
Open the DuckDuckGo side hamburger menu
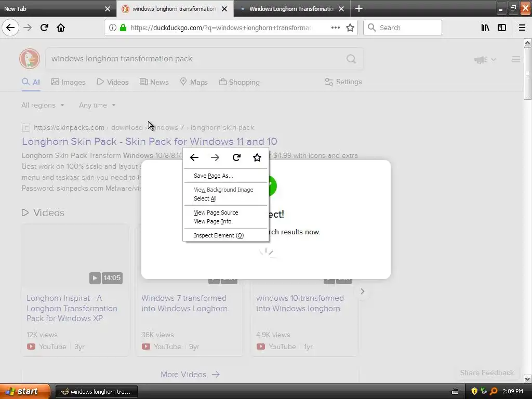point(516,59)
